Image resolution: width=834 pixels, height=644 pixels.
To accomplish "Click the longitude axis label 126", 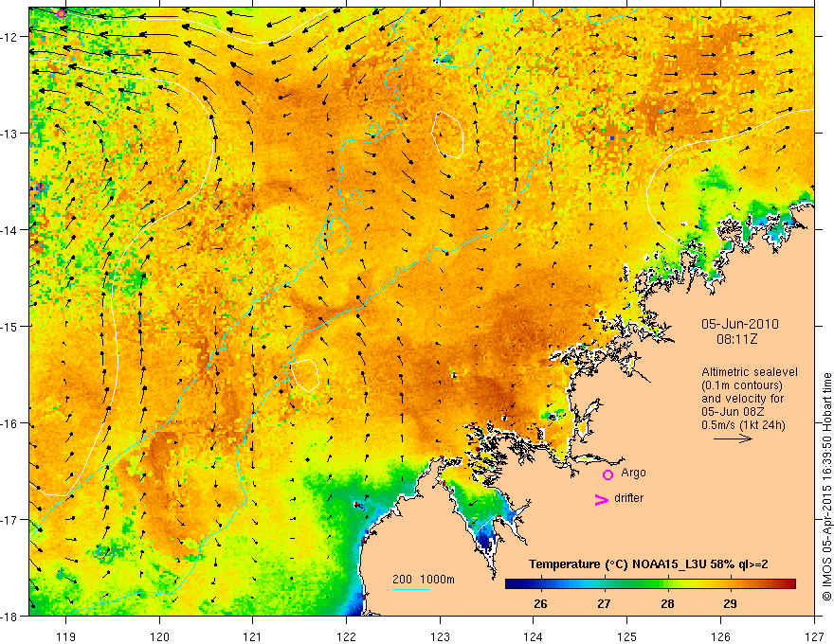I will (x=720, y=637).
